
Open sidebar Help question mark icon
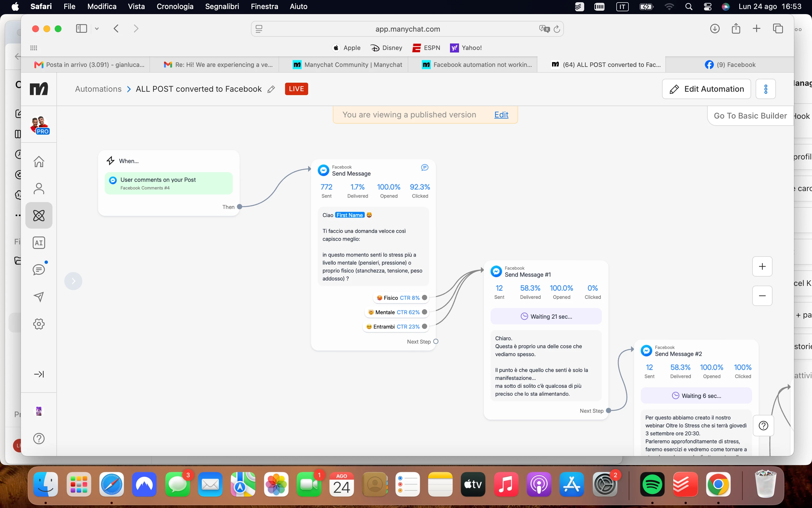(x=39, y=439)
